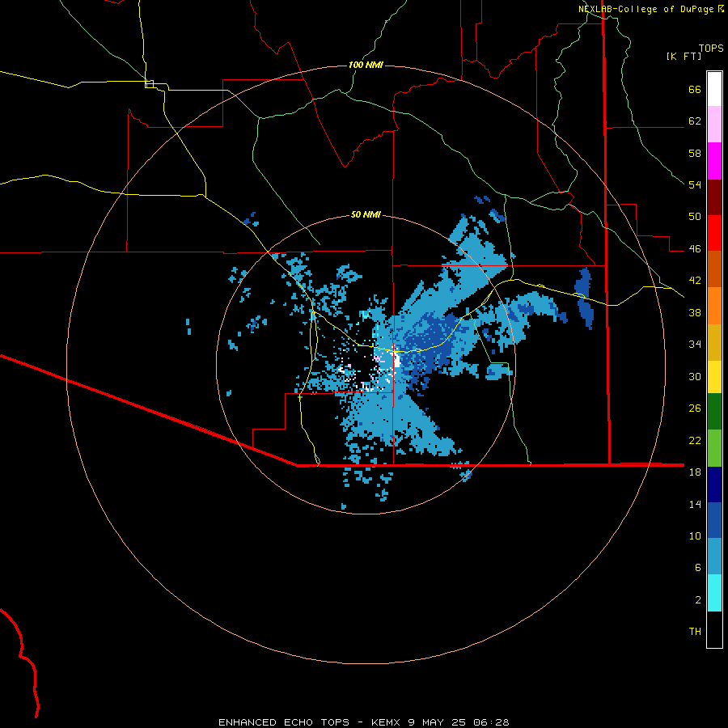Click the legend value '30'

coord(695,376)
